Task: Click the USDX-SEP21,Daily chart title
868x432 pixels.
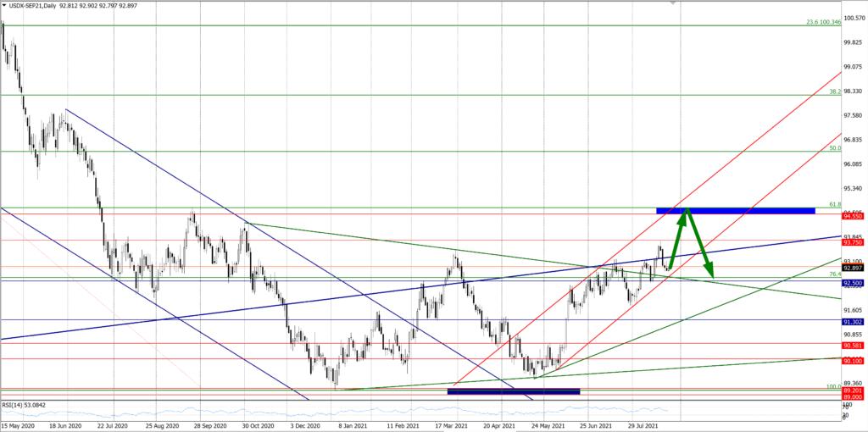Action: (44, 6)
